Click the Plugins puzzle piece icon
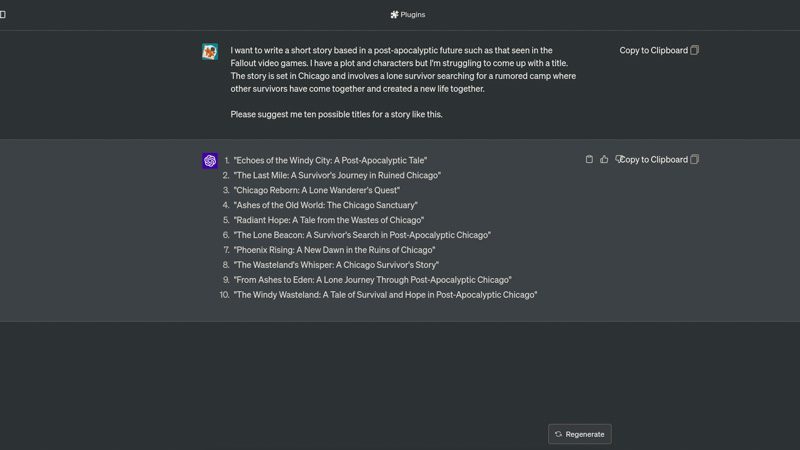The image size is (800, 450). (394, 15)
